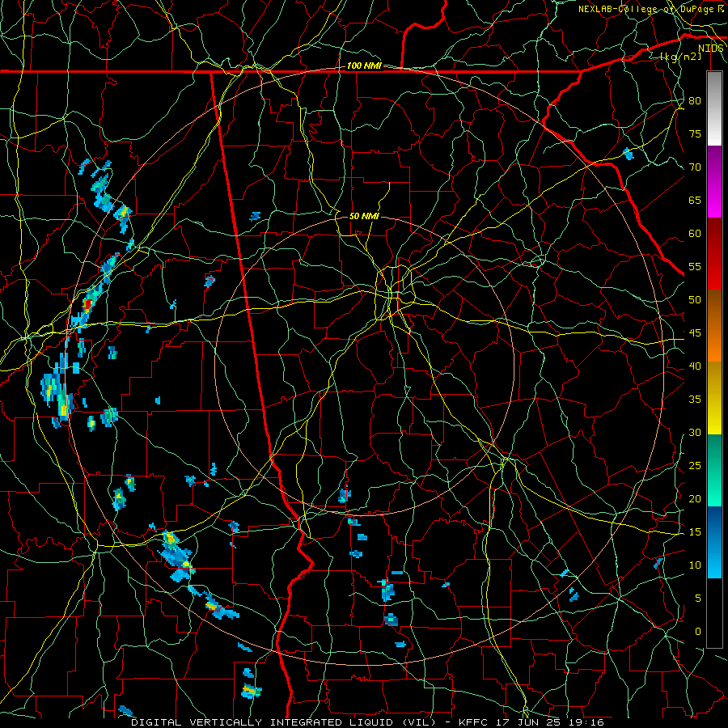Select the 25 value on the VIL scale
The width and height of the screenshot is (728, 728).
point(695,466)
